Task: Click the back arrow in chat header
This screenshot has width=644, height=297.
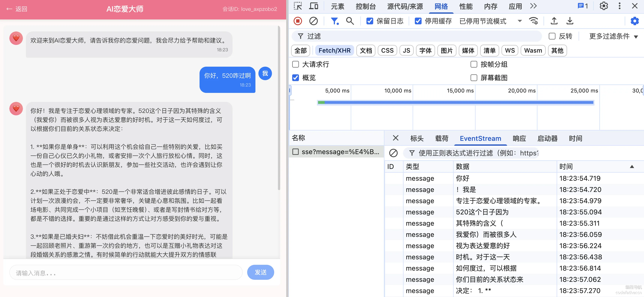Action: (x=9, y=9)
